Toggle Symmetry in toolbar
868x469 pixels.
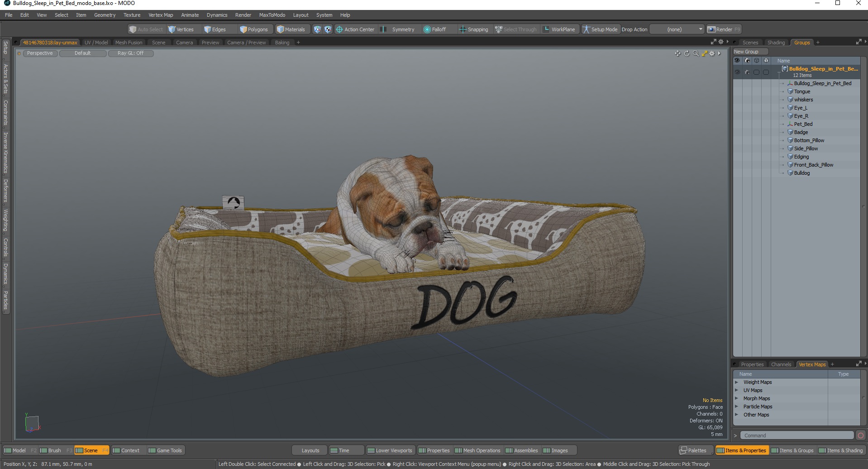tap(397, 29)
